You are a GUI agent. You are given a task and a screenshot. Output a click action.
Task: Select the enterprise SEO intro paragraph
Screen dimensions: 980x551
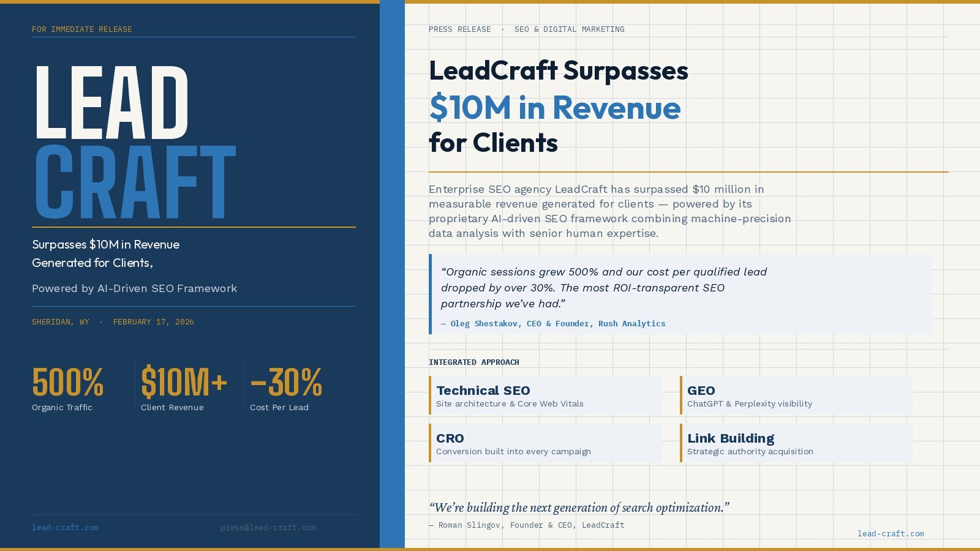[609, 211]
